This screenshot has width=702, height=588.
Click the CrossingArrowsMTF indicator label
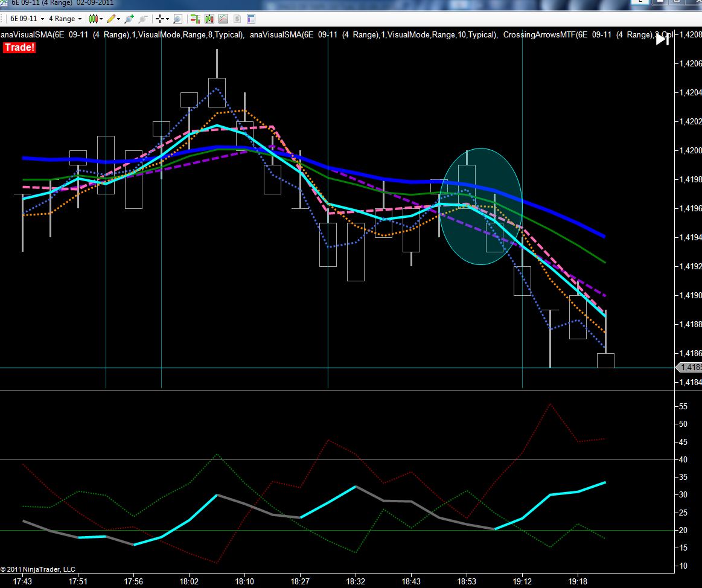click(589, 34)
